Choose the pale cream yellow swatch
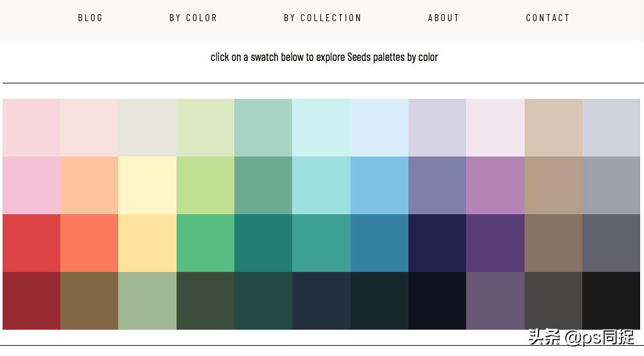The image size is (644, 356). point(147,185)
